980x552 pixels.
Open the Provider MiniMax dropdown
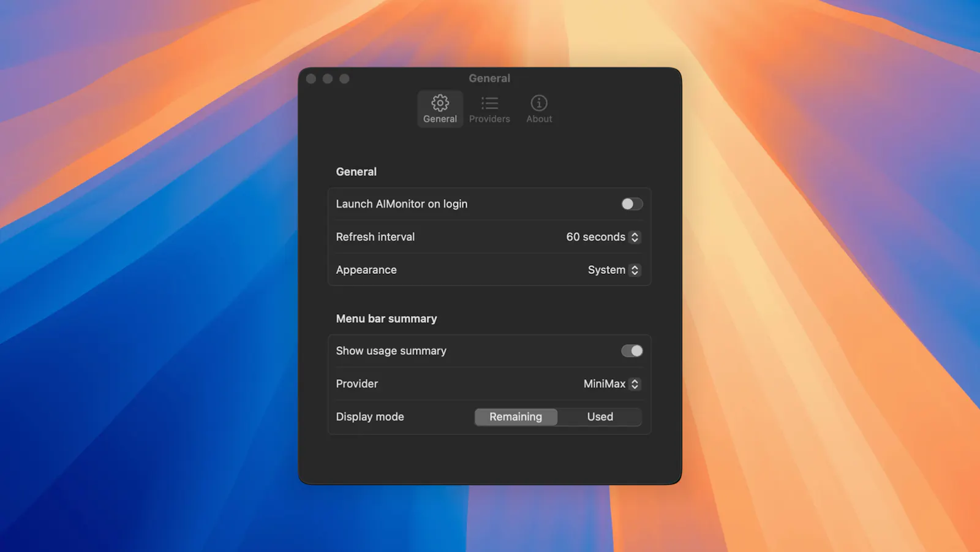612,384
